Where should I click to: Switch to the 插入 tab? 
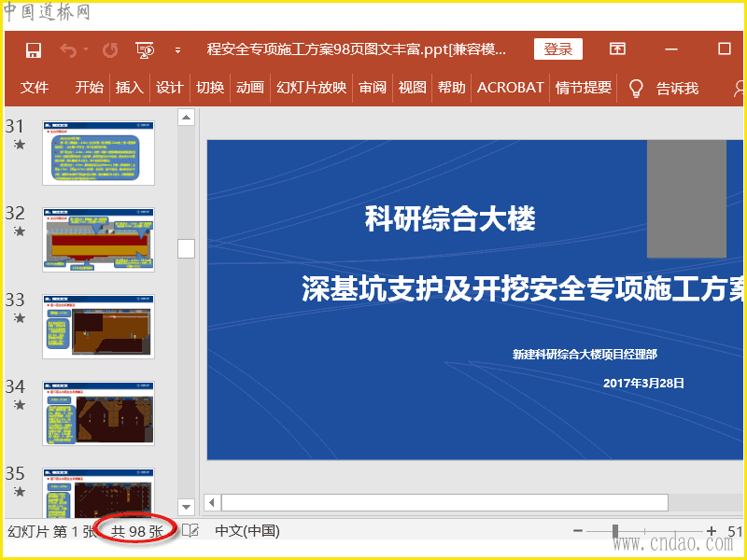click(130, 88)
